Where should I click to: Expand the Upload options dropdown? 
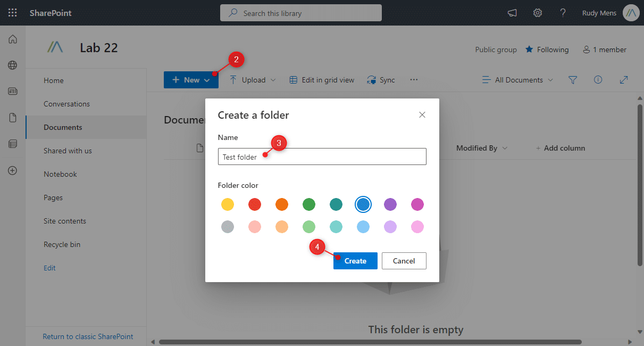[252, 79]
